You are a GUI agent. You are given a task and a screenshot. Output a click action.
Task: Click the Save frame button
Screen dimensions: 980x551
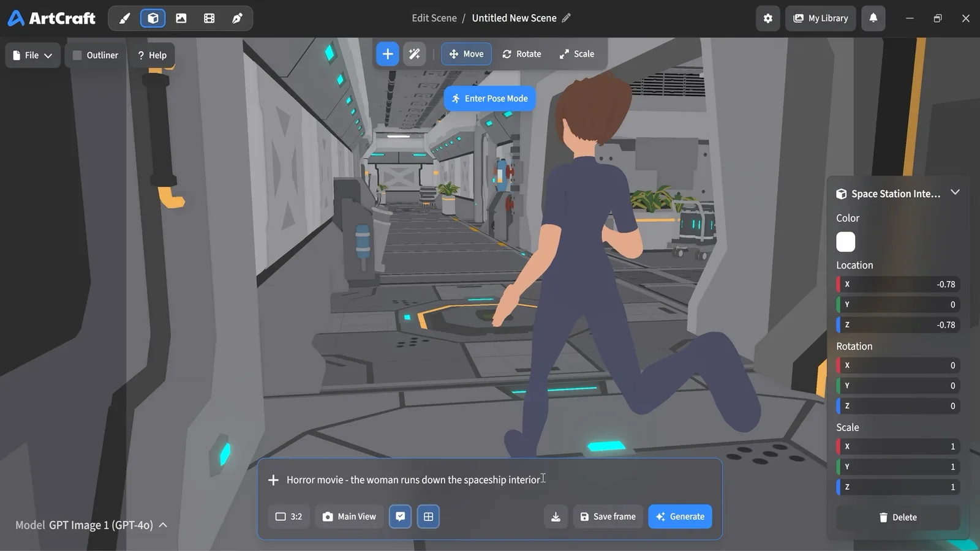608,517
